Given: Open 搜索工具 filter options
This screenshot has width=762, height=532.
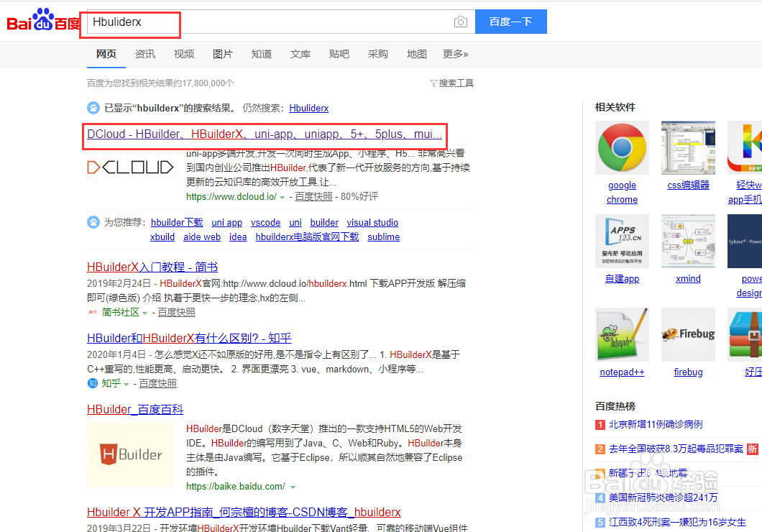Looking at the screenshot, I should 451,83.
